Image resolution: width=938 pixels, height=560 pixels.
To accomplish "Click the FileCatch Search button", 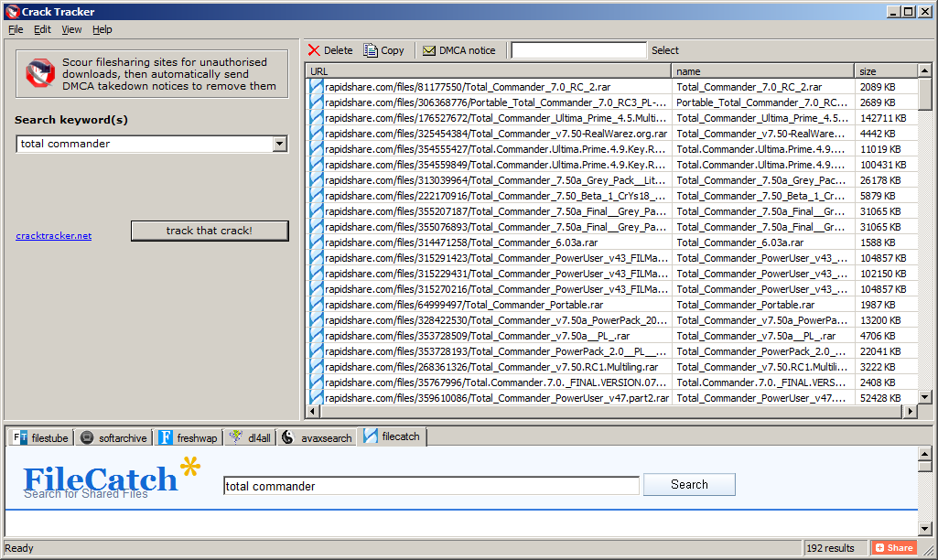I will (689, 485).
